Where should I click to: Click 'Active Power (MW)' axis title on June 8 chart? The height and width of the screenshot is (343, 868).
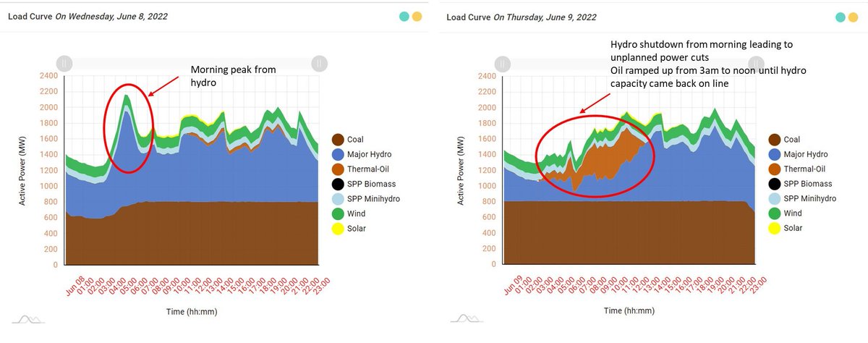(x=23, y=170)
